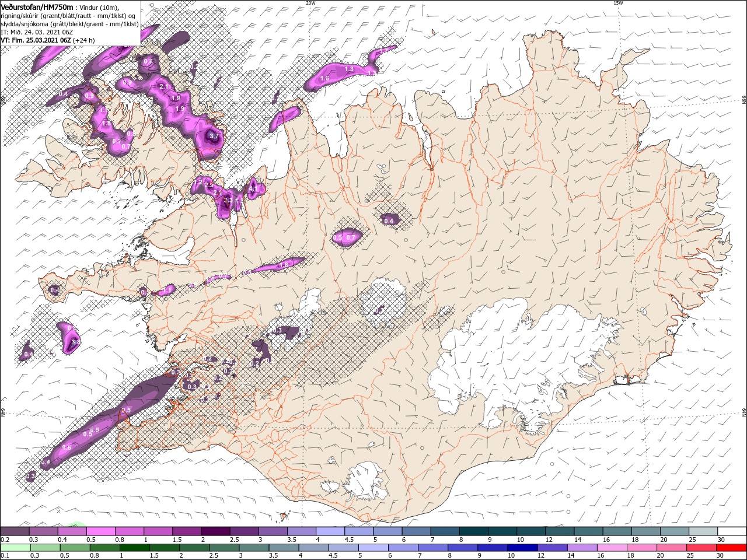Pick the rain legend swatch at 1
This screenshot has height=560, width=747.
pos(134,548)
